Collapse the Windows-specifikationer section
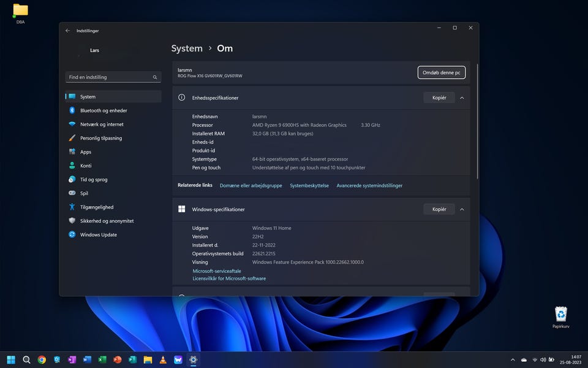The image size is (588, 368). point(462,209)
